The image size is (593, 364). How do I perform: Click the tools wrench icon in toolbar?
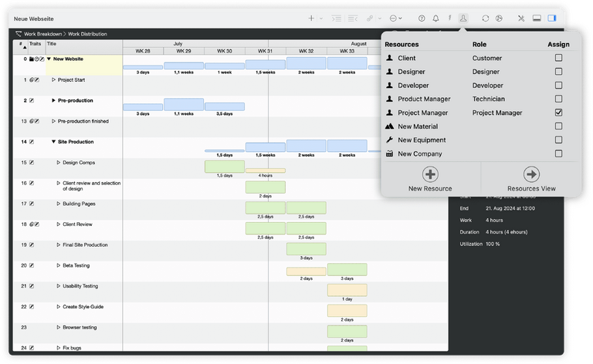[520, 18]
